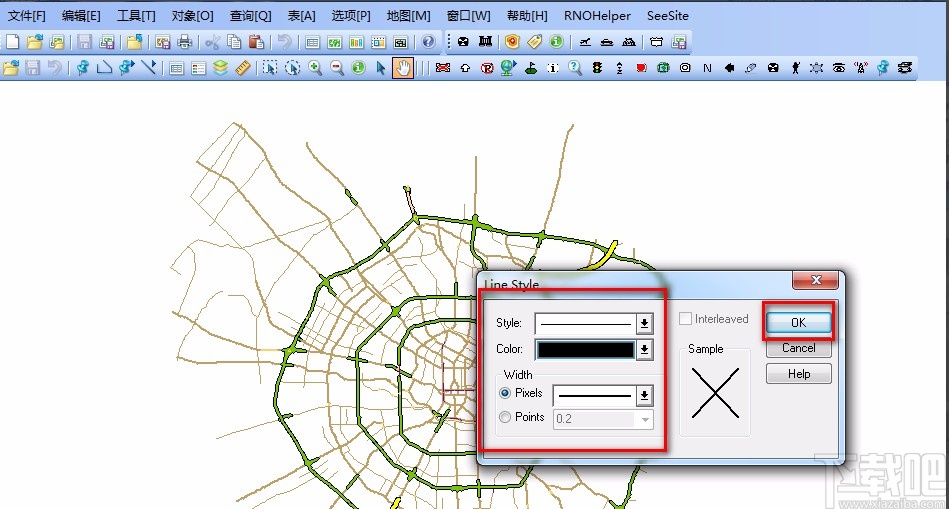This screenshot has height=509, width=949.
Task: Open the 查询[Q] menu
Action: point(251,16)
